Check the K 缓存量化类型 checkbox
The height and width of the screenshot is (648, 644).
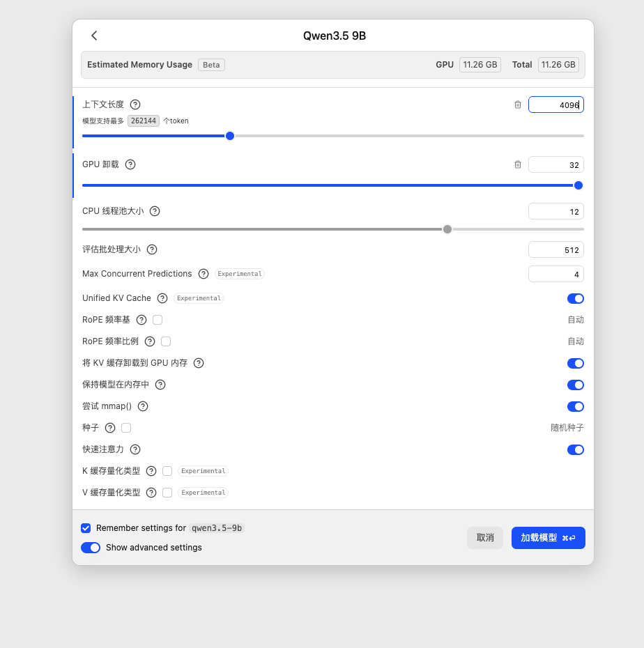click(167, 471)
